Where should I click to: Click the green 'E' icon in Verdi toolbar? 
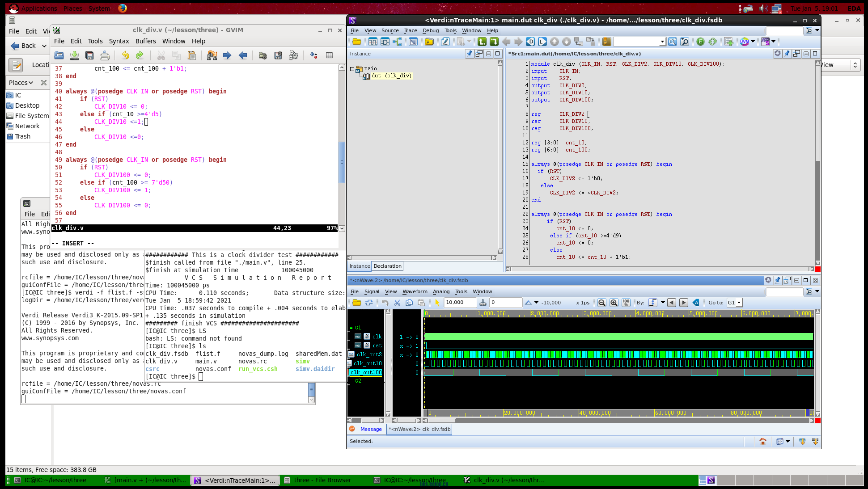coord(700,42)
